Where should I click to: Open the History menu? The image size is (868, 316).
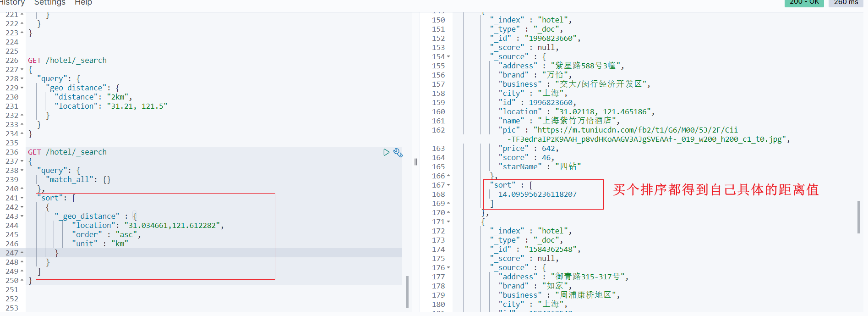point(12,3)
